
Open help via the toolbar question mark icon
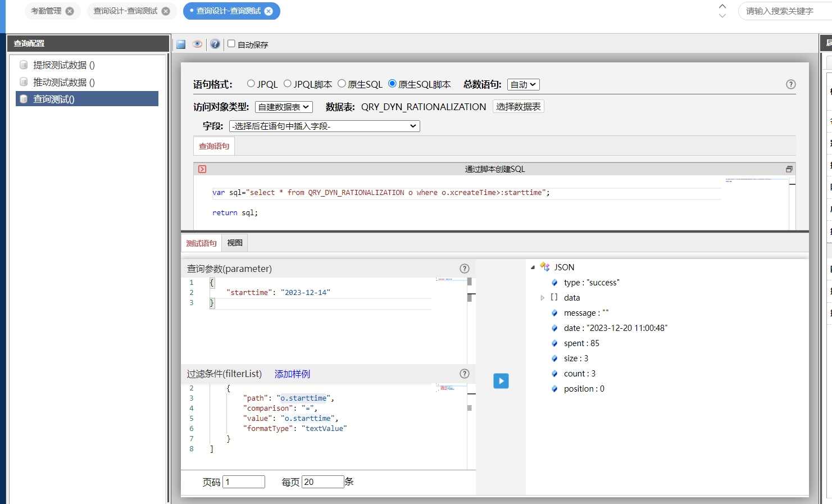tap(215, 44)
